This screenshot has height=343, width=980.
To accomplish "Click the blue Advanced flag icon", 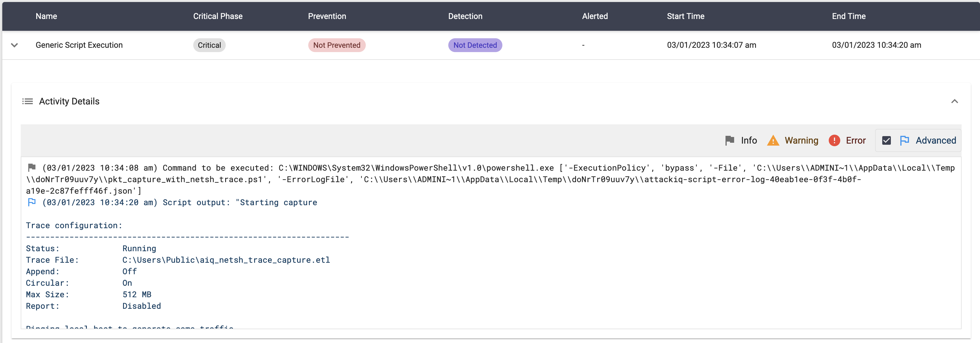I will click(904, 140).
